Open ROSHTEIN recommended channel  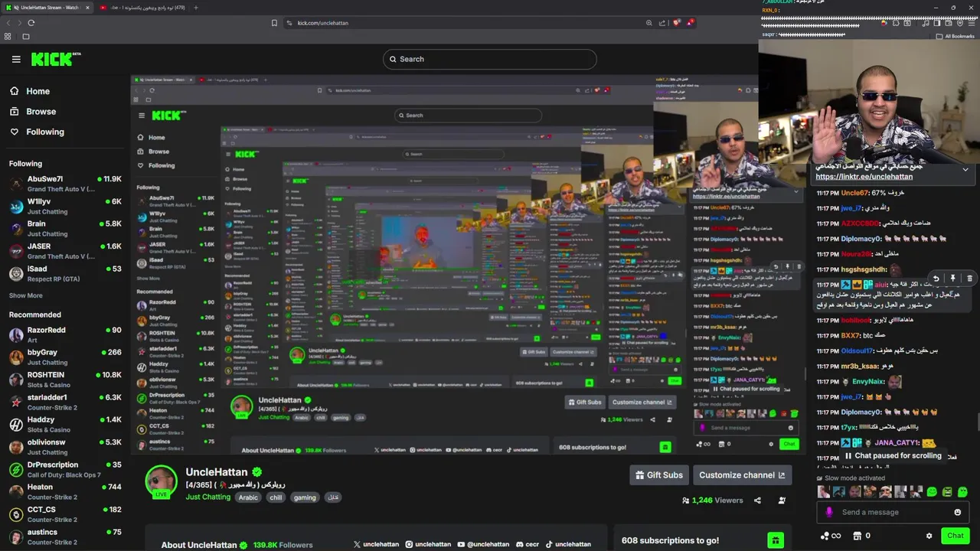point(65,380)
